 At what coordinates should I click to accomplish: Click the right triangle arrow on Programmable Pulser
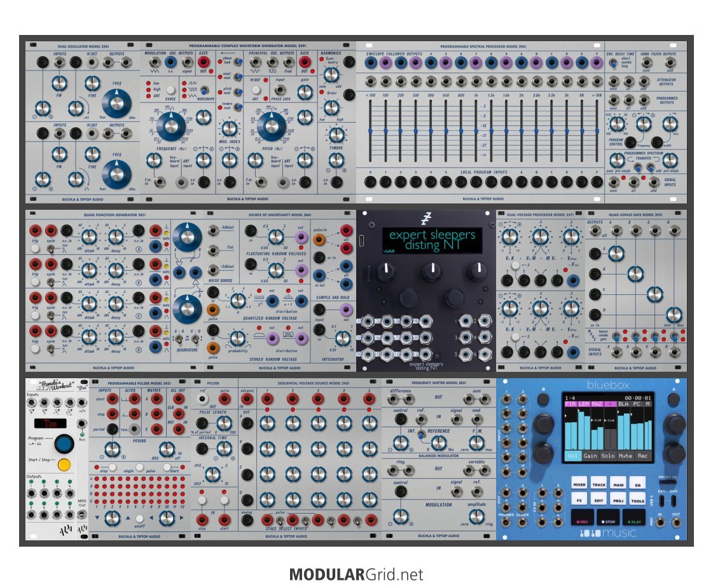coord(181,519)
